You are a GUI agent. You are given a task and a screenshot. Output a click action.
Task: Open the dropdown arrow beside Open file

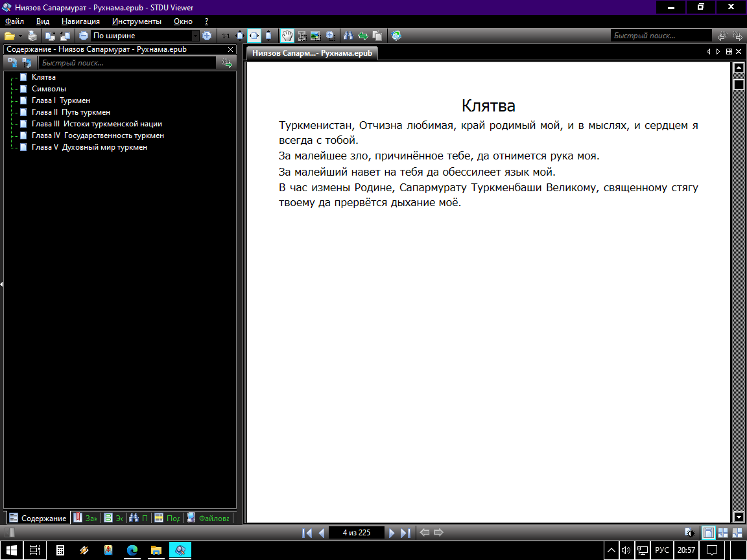[x=20, y=36]
